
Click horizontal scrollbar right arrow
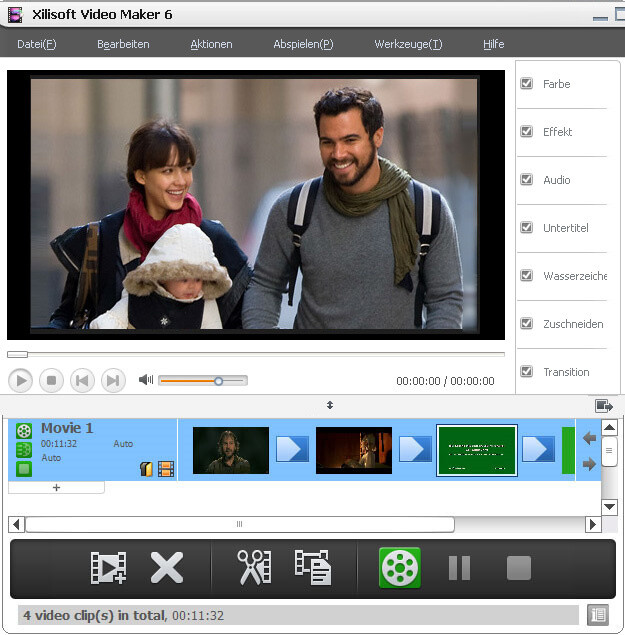593,524
